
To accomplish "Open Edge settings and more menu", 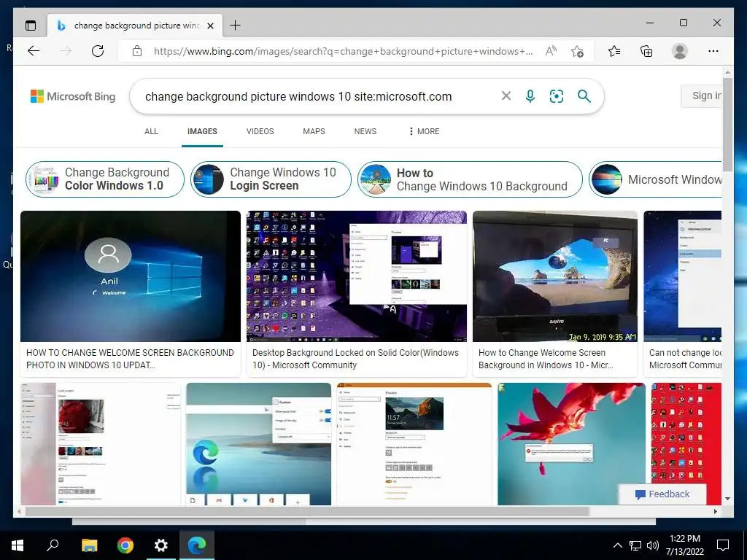I will (x=713, y=51).
